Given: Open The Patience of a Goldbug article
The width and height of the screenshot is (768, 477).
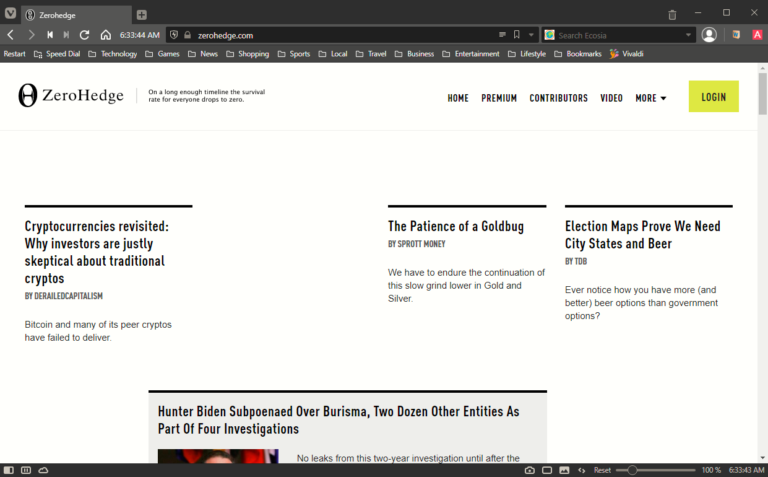Looking at the screenshot, I should pyautogui.click(x=455, y=227).
